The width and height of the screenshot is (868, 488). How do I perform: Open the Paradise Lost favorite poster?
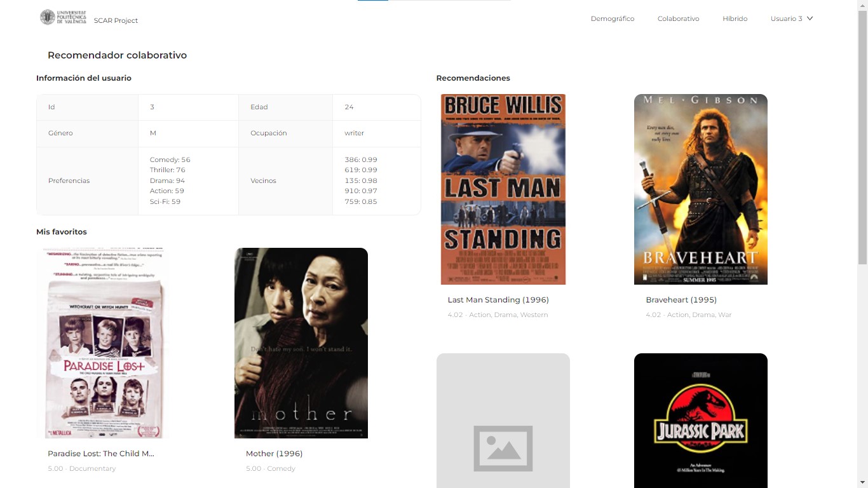[x=103, y=343]
